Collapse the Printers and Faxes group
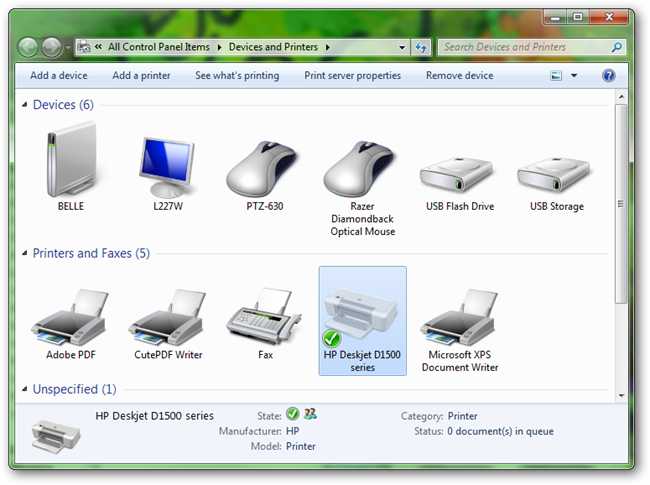650x485 pixels. [25, 254]
